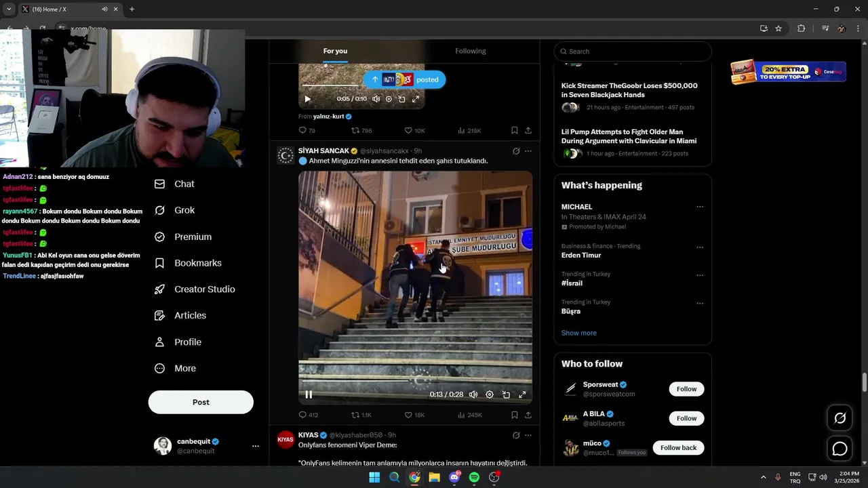Viewport: 868px width, 488px height.
Task: Open SİYAH SANCAK video settings gear
Action: coord(490,394)
